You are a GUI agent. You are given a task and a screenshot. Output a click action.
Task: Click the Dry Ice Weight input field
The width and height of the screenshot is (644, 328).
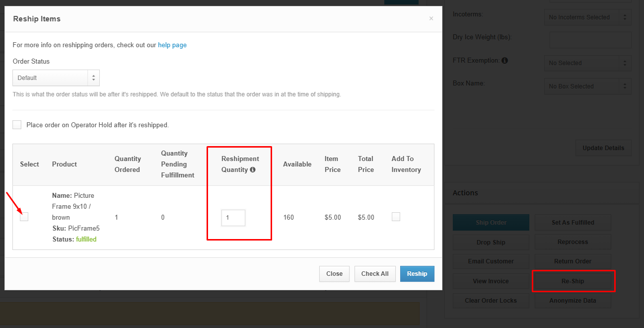pyautogui.click(x=590, y=40)
